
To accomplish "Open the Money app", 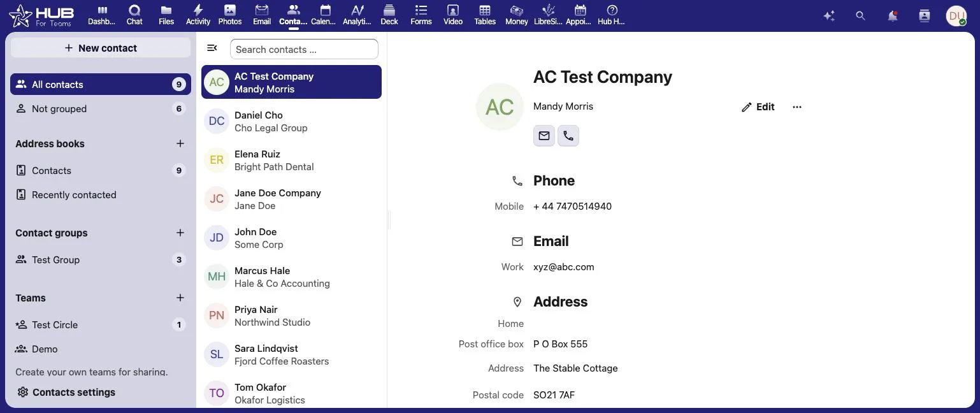I will coord(517,15).
